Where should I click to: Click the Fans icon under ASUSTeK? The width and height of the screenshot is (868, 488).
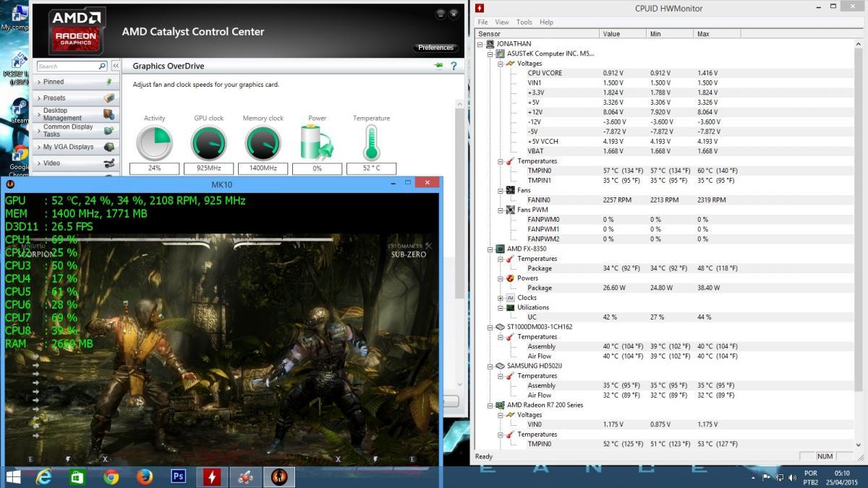tap(511, 190)
